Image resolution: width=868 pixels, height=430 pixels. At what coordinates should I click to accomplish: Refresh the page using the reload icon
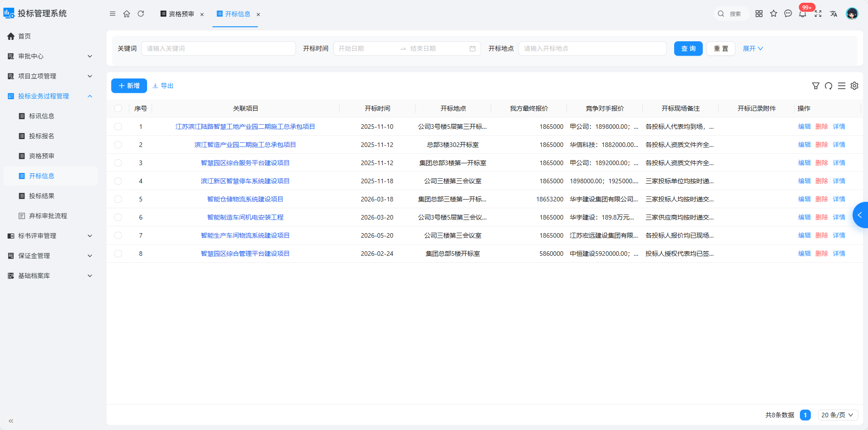click(141, 14)
